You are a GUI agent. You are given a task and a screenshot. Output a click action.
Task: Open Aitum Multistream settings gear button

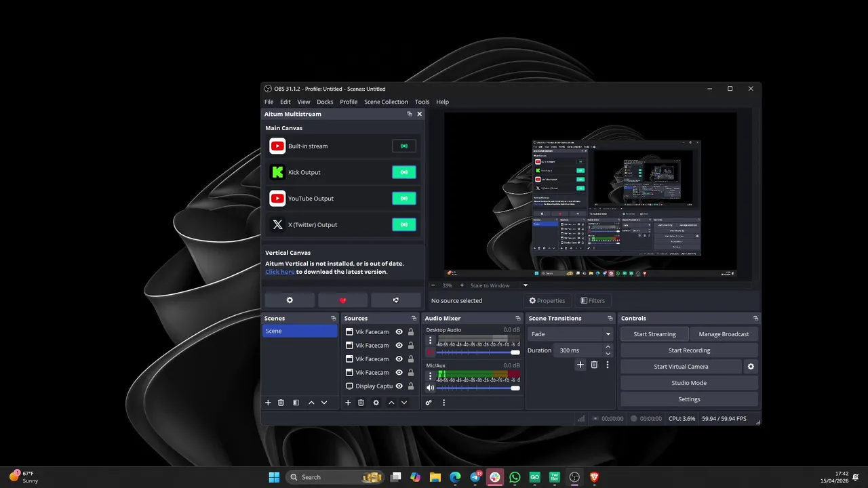tap(290, 300)
